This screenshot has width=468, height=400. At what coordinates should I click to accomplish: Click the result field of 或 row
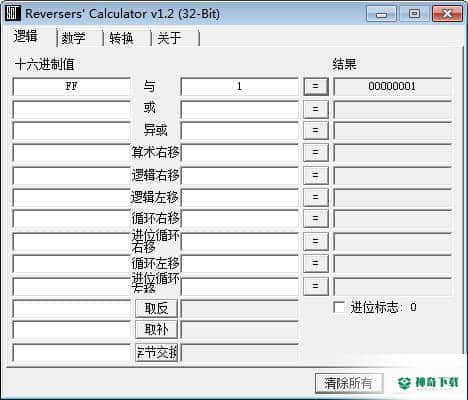click(392, 109)
